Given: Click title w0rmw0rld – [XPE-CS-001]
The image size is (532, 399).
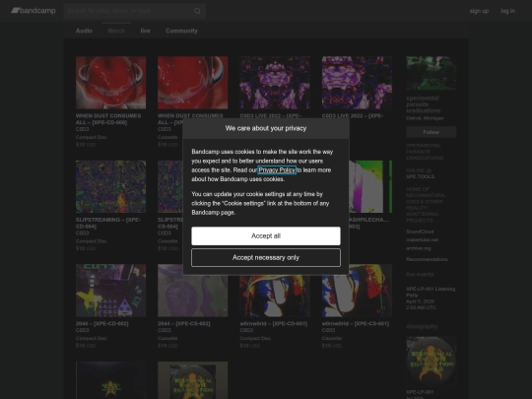Looking at the screenshot, I should (356, 324).
